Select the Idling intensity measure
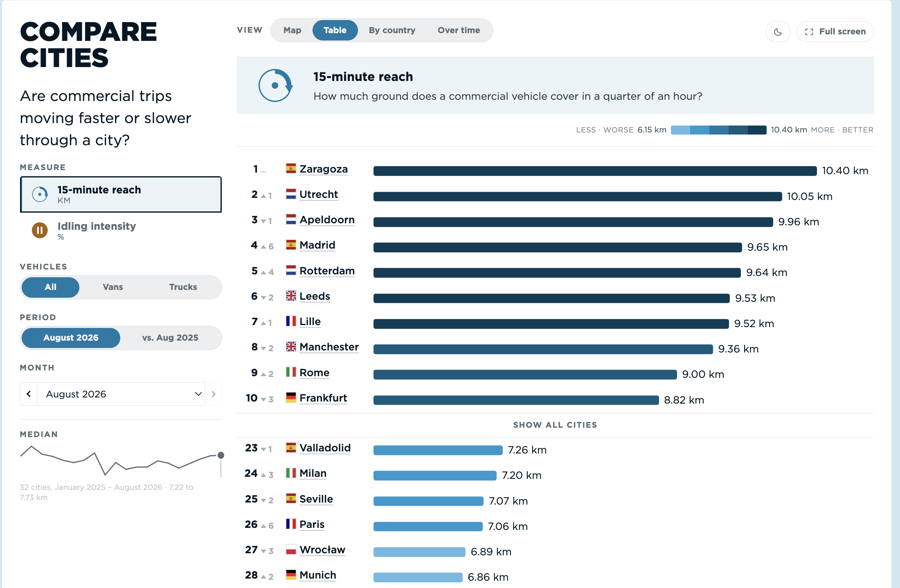Screen dimensions: 900x588 [x=121, y=231]
